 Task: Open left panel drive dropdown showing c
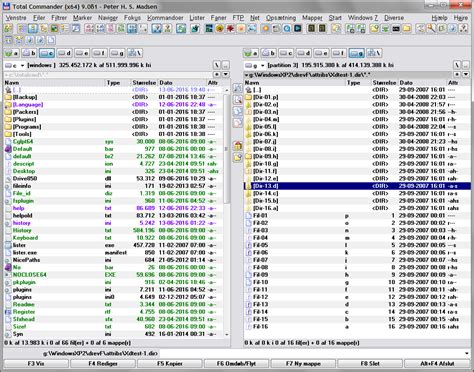(x=15, y=65)
